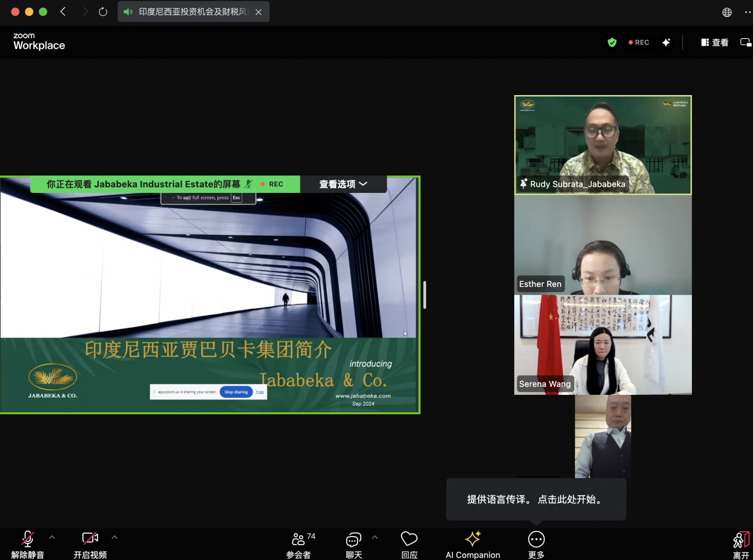Select the unnamed man's video tile at bottom
The height and width of the screenshot is (560, 753).
pyautogui.click(x=603, y=437)
